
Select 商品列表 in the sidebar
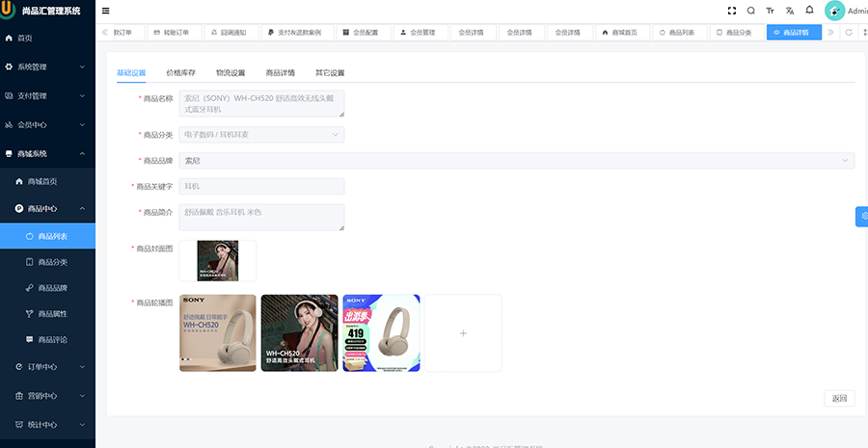(47, 236)
